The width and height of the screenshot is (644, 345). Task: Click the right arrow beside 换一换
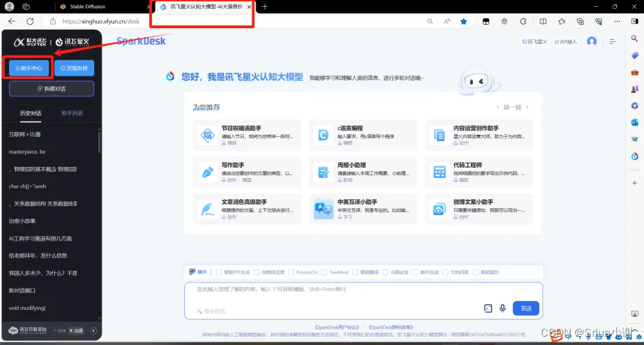(x=527, y=107)
